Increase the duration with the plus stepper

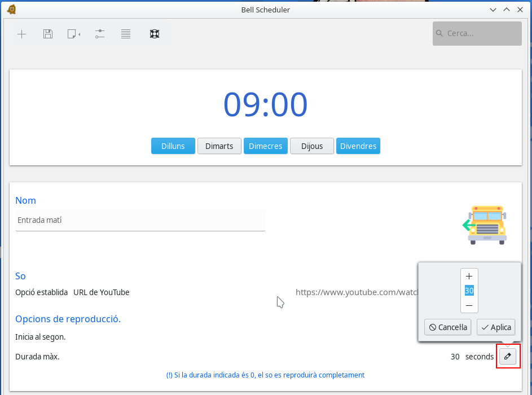coord(469,276)
